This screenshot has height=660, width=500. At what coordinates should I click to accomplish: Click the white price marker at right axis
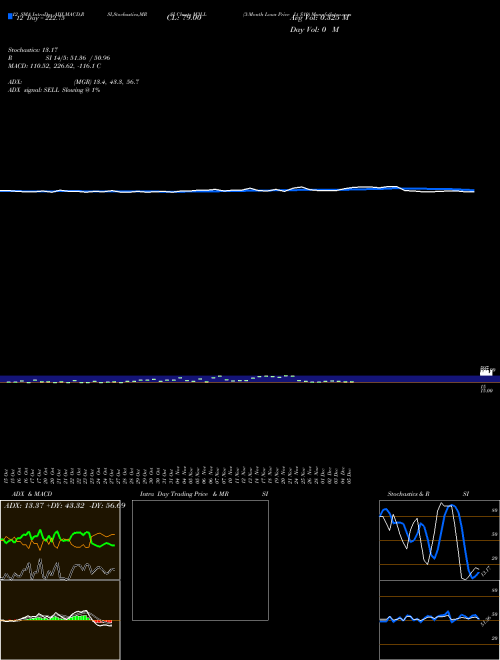(486, 373)
